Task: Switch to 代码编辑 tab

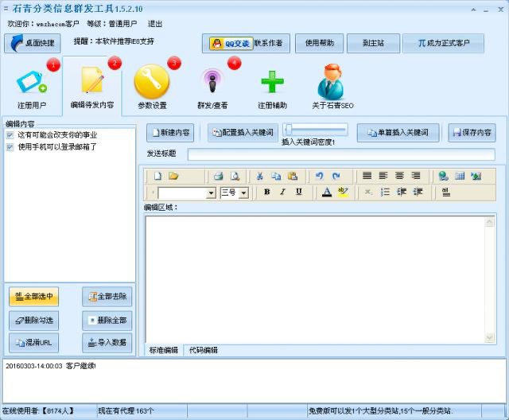Action: [203, 350]
